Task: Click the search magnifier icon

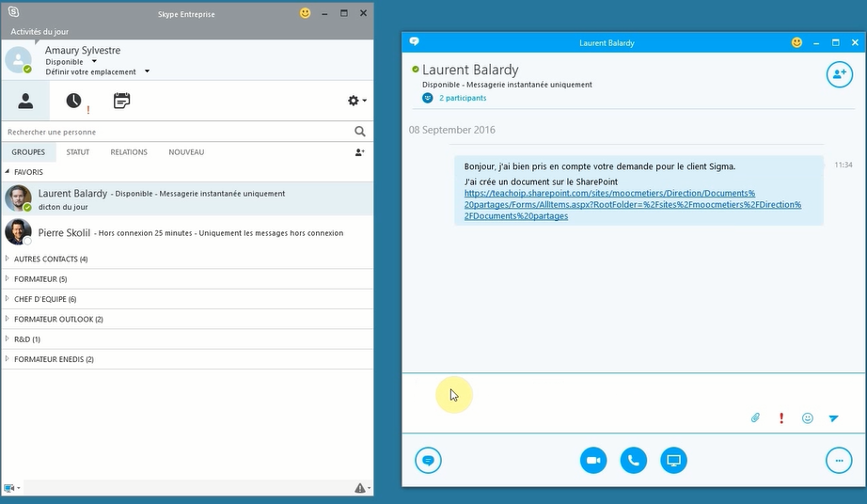Action: [360, 132]
